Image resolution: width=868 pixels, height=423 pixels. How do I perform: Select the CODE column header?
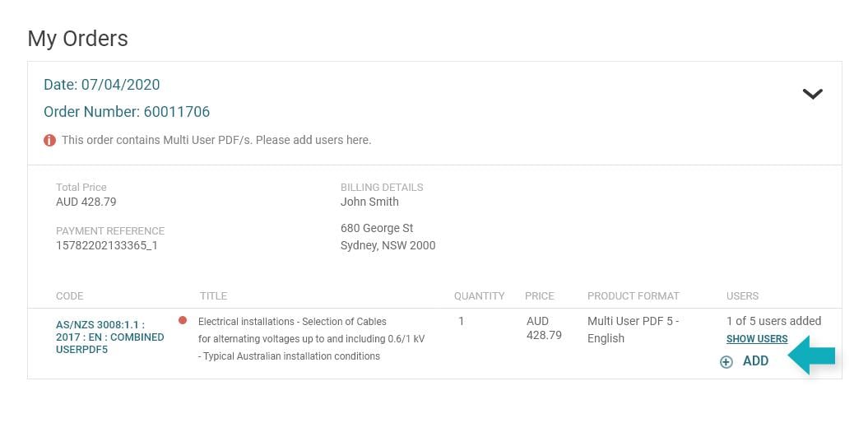coord(69,295)
